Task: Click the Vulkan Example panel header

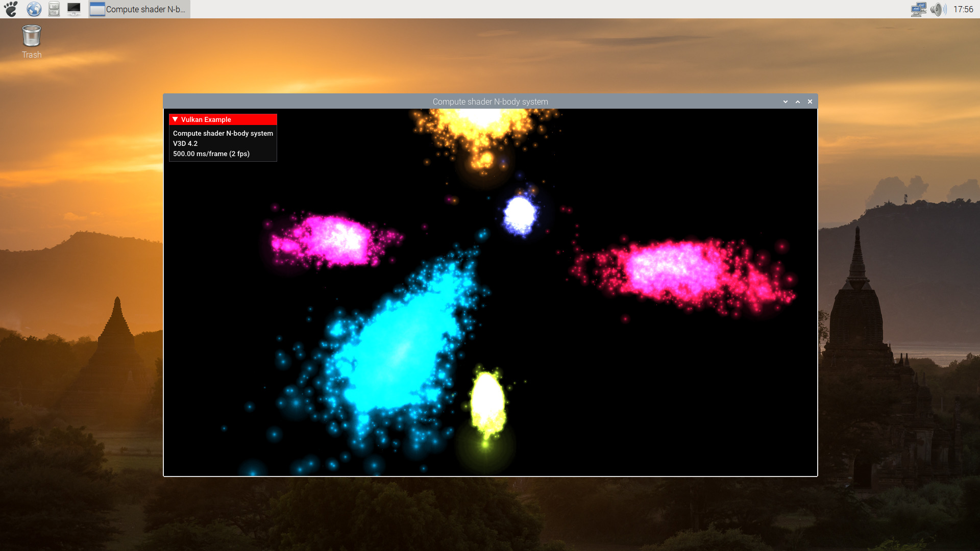Action: [223, 119]
